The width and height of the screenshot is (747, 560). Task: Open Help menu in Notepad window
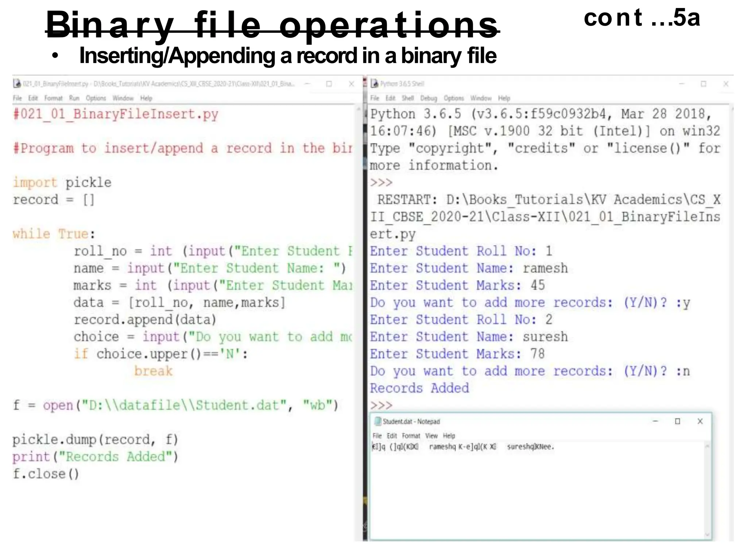coord(449,436)
